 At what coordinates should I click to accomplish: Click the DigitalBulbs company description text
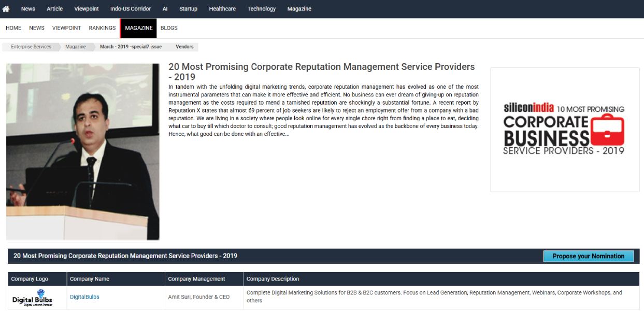pos(434,296)
